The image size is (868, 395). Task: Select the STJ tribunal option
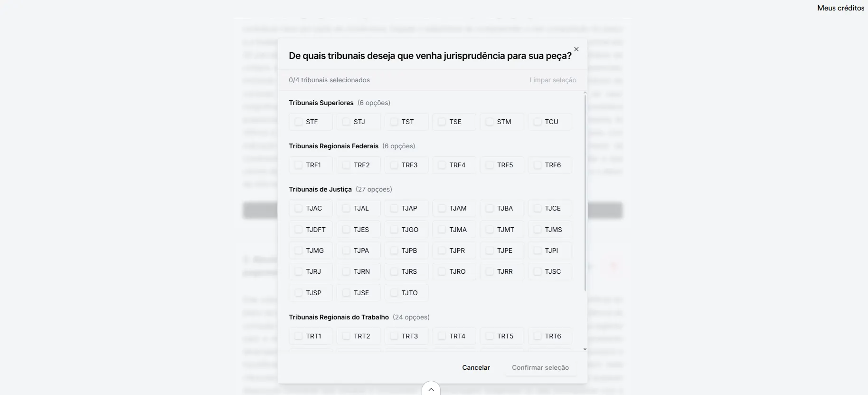346,122
